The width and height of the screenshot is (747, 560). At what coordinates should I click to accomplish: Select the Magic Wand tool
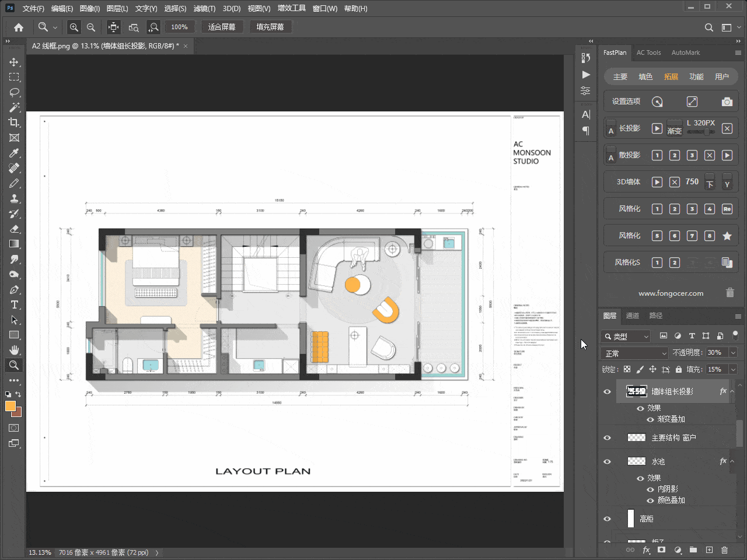coord(14,107)
